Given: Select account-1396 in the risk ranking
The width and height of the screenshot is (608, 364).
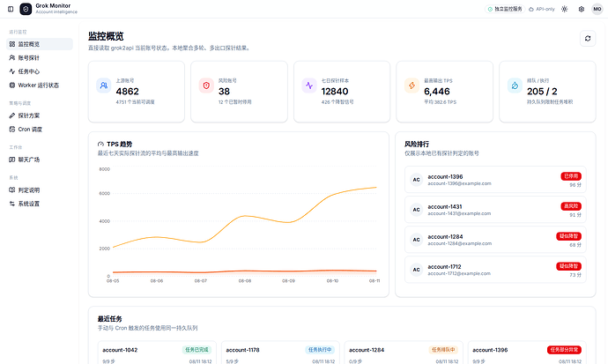Looking at the screenshot, I should point(495,180).
